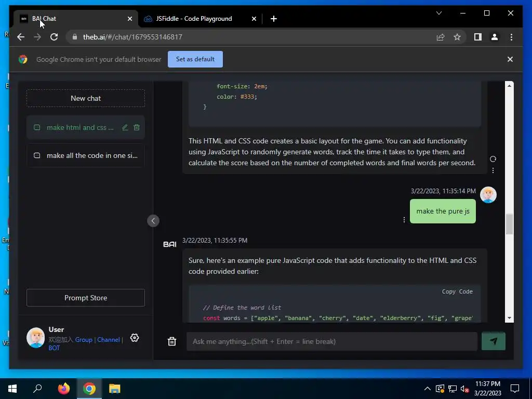Click the 'make the pure js' message bubble

click(x=443, y=211)
